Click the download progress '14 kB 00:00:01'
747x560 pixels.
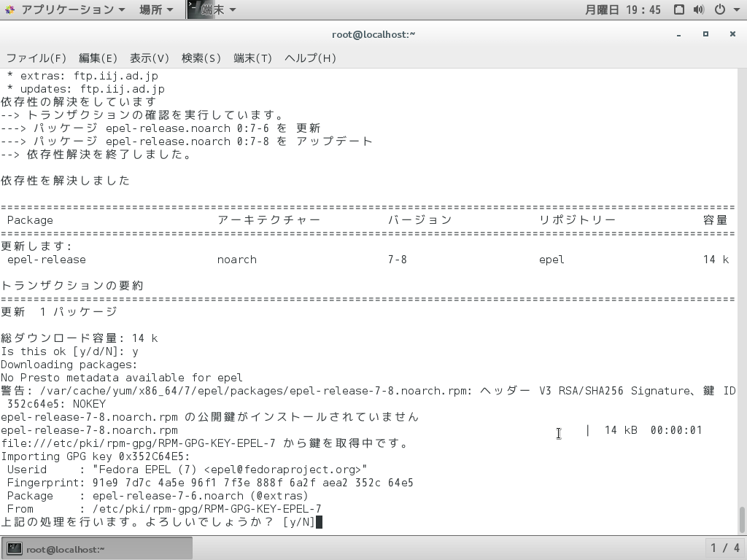click(x=653, y=430)
